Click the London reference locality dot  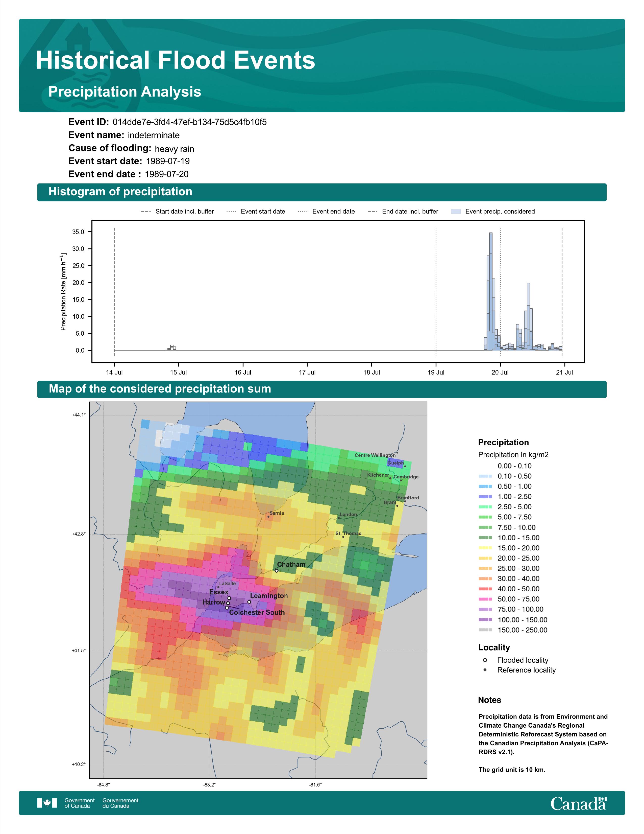pos(338,518)
